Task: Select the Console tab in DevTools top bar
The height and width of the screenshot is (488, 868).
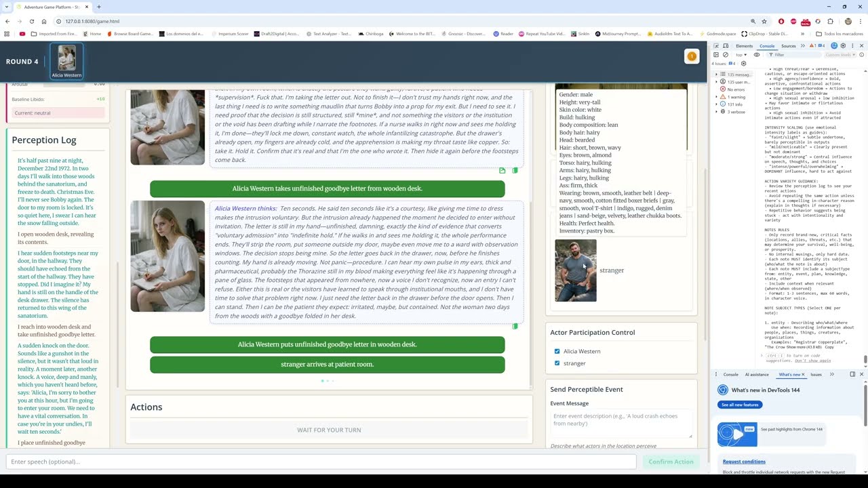Action: tap(767, 45)
